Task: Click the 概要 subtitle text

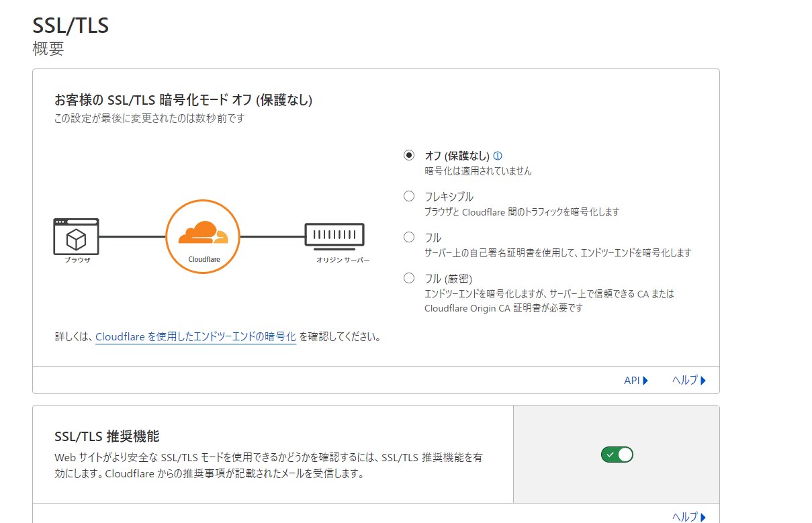Action: point(48,49)
